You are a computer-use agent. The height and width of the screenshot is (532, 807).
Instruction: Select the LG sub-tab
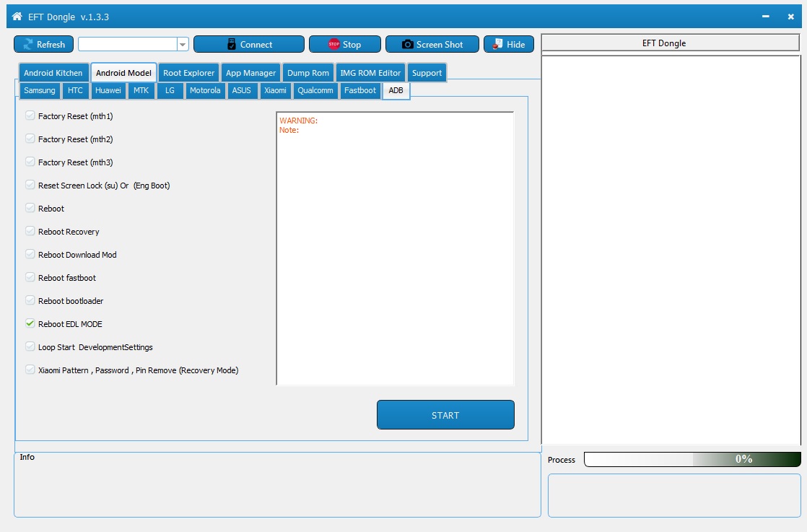coord(170,90)
